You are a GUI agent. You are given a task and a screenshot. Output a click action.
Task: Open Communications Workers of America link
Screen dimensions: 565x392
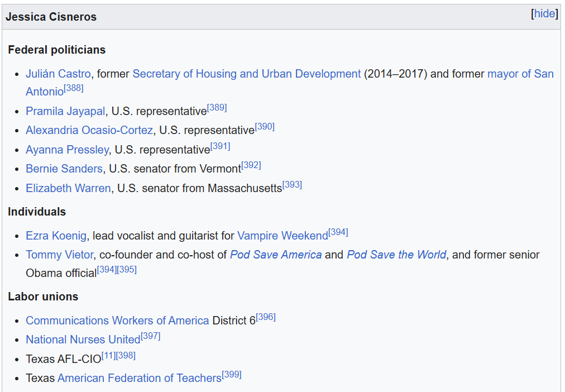117,321
